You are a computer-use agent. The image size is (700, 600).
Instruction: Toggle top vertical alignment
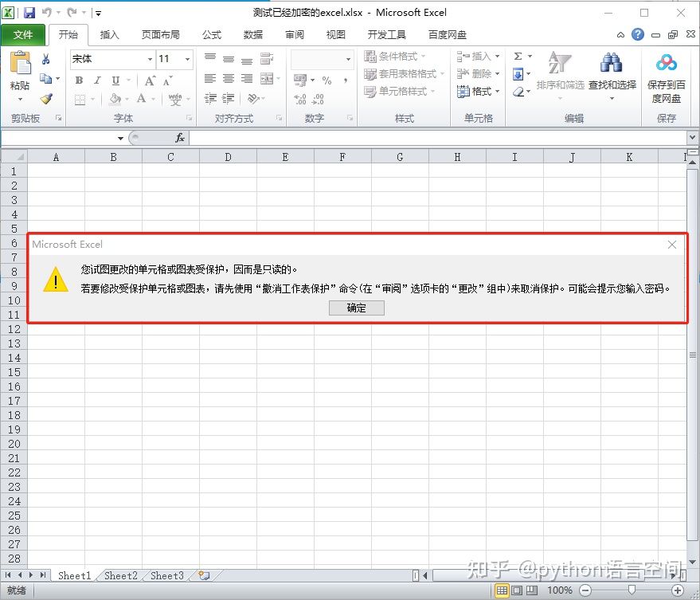tap(209, 57)
